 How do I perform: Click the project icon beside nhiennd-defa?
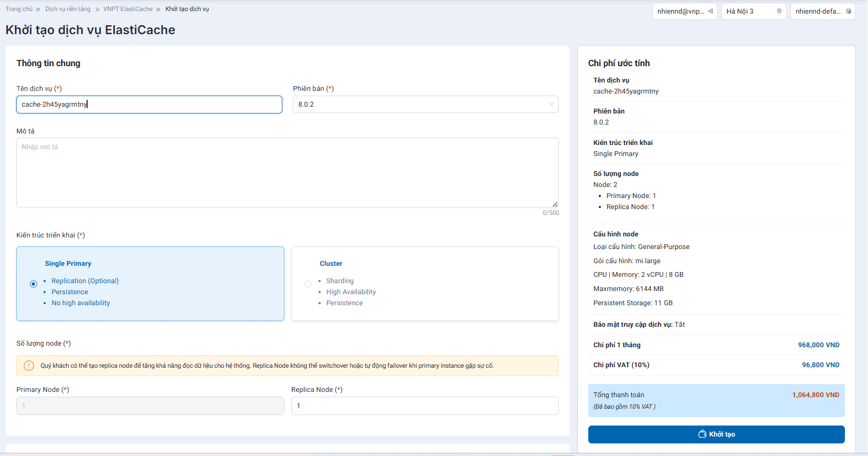pyautogui.click(x=849, y=11)
